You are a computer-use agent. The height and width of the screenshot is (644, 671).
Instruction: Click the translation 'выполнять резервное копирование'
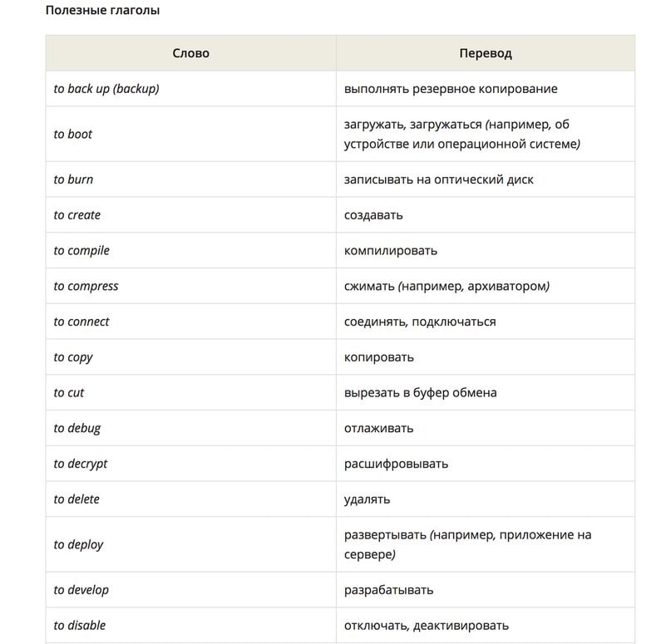(x=451, y=89)
